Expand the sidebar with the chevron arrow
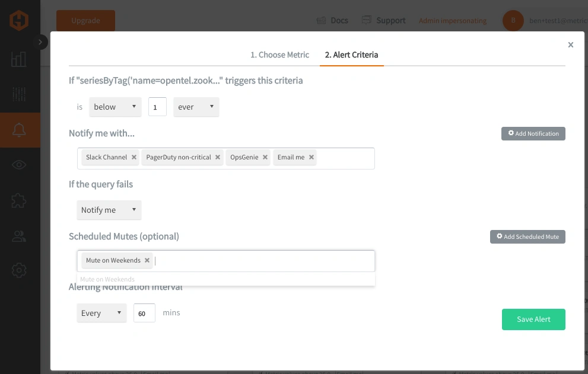This screenshot has height=374, width=588. click(40, 42)
